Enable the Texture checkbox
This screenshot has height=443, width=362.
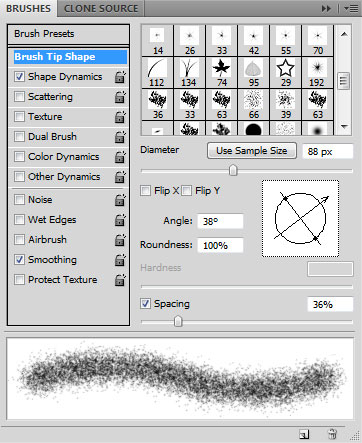(19, 117)
